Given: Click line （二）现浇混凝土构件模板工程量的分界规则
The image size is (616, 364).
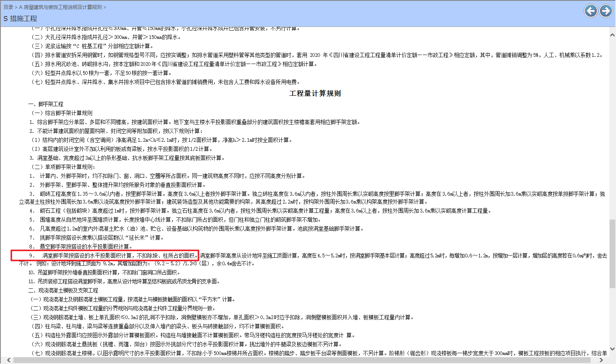Looking at the screenshot, I should click(123, 308).
